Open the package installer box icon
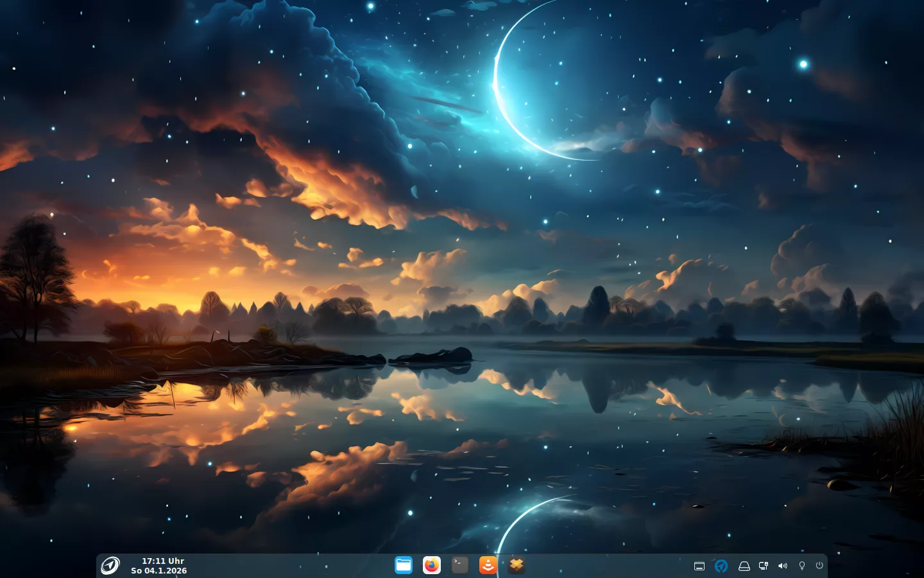This screenshot has width=924, height=578. point(517,565)
